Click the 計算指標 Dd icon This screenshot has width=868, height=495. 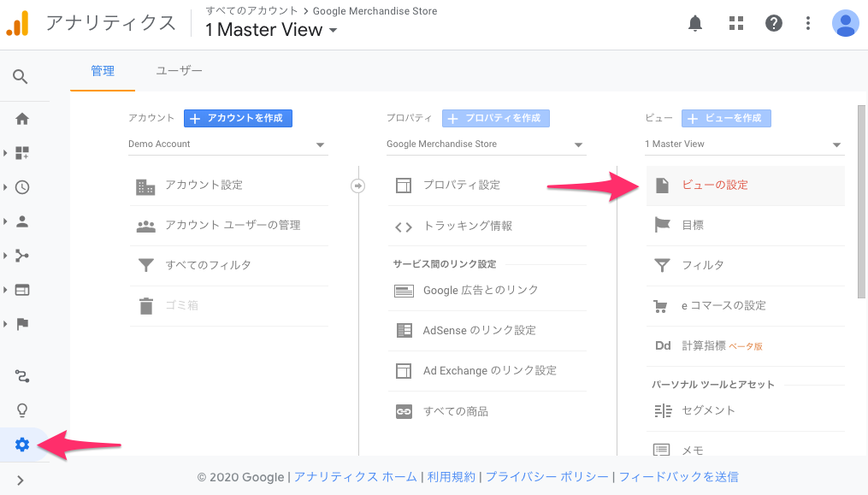[663, 346]
